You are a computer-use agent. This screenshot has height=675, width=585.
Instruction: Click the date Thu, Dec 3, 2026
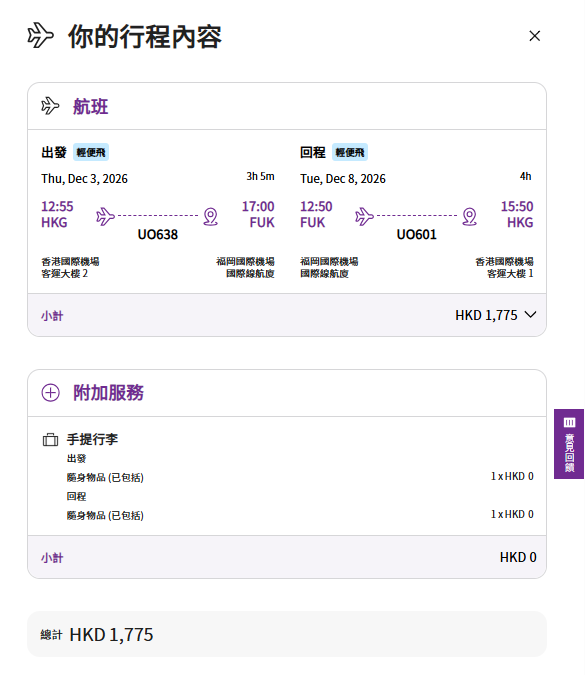(x=84, y=179)
